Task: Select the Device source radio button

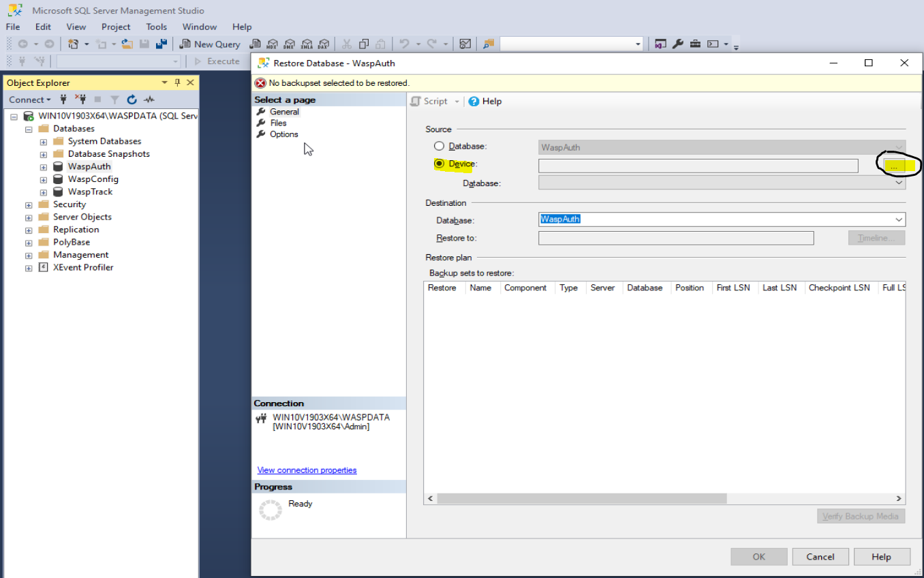Action: (439, 164)
